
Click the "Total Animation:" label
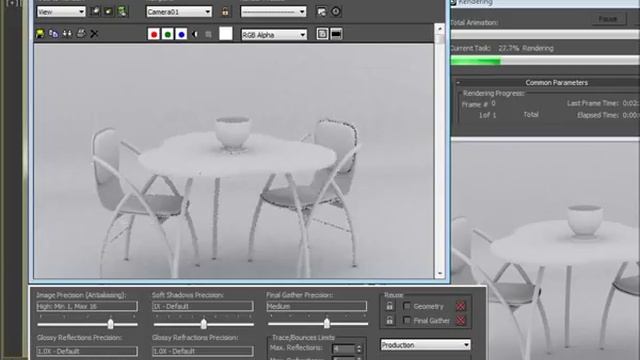(474, 22)
